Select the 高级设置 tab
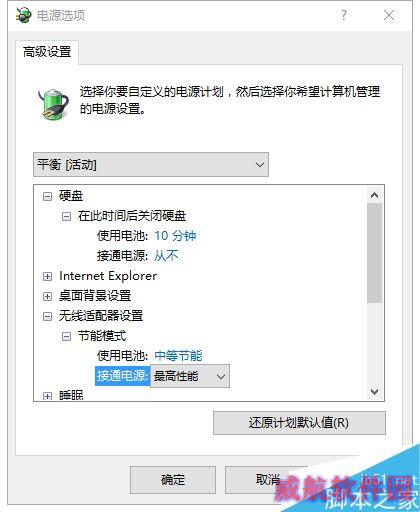This screenshot has height=512, width=420. pos(47,52)
